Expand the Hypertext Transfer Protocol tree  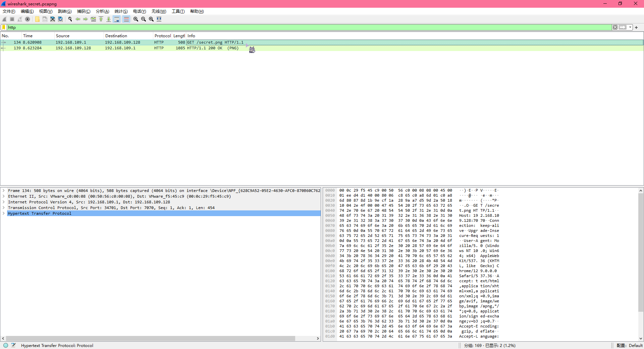point(3,213)
